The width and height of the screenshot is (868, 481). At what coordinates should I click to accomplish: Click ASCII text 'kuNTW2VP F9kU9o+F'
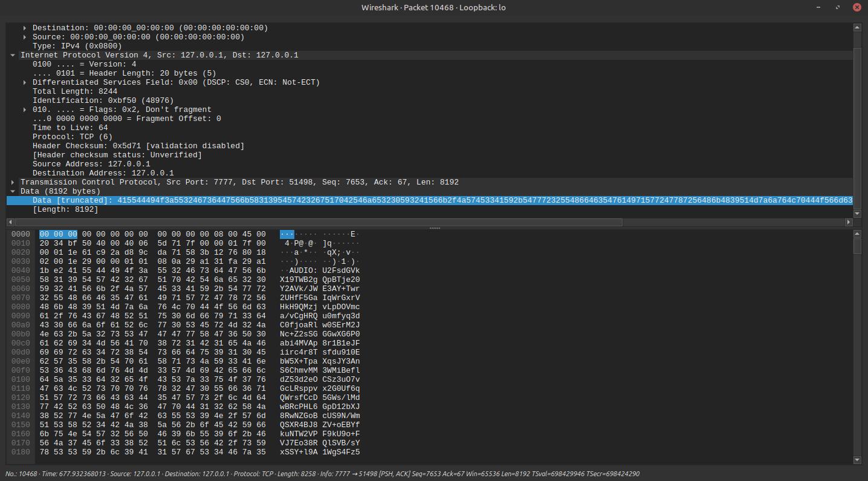click(320, 434)
